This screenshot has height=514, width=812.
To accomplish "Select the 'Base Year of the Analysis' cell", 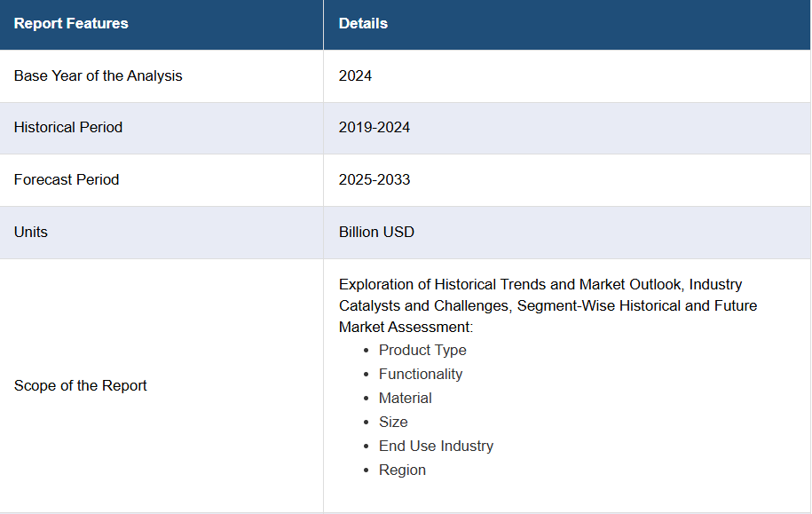I will pos(98,76).
